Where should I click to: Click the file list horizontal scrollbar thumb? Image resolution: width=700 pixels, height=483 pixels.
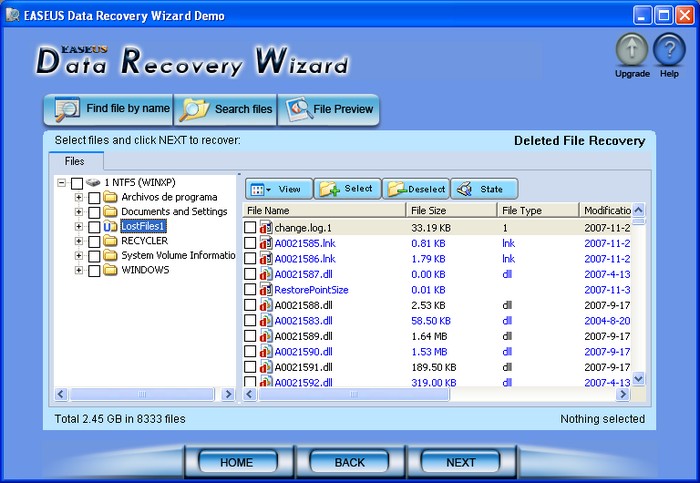[354, 394]
